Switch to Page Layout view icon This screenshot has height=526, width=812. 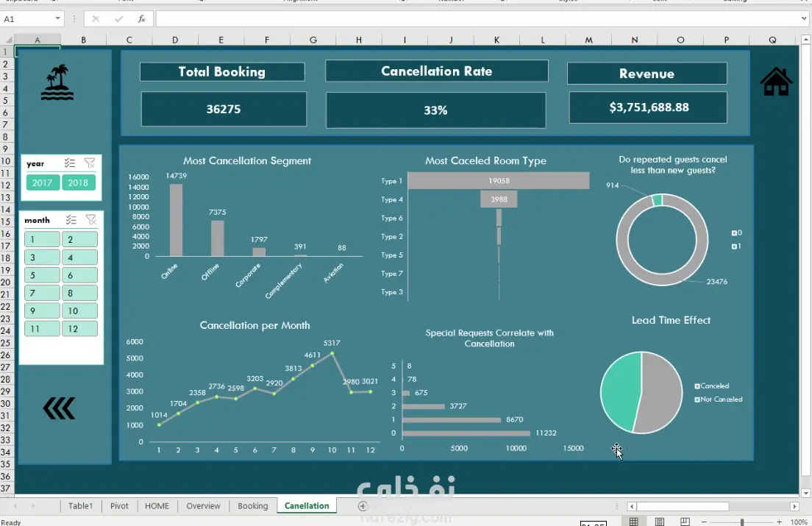tap(659, 522)
